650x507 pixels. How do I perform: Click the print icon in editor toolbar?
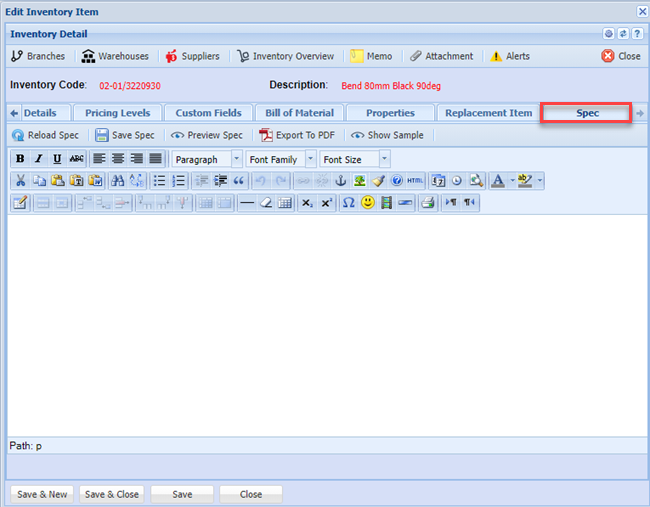(427, 202)
